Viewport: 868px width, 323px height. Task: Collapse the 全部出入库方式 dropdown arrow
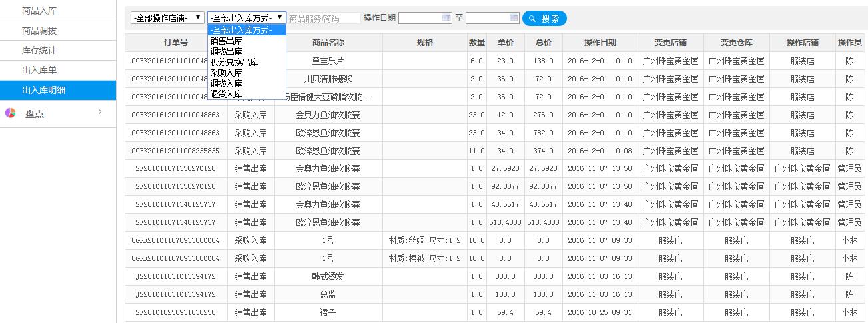280,18
